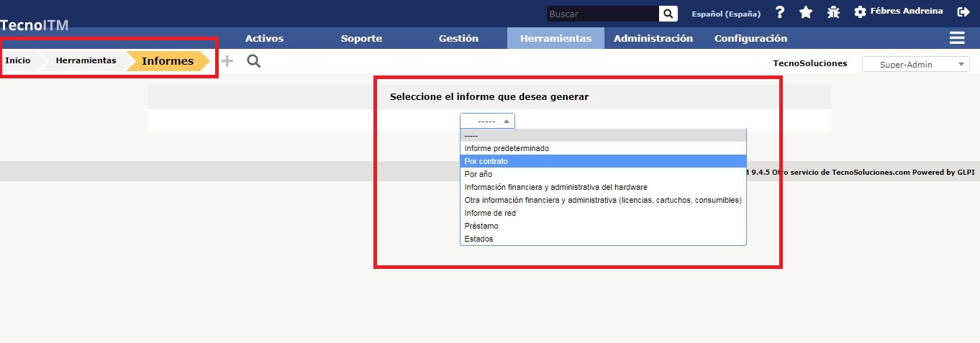
Task: Click the breadcrumb search magnifier icon
Action: click(253, 61)
